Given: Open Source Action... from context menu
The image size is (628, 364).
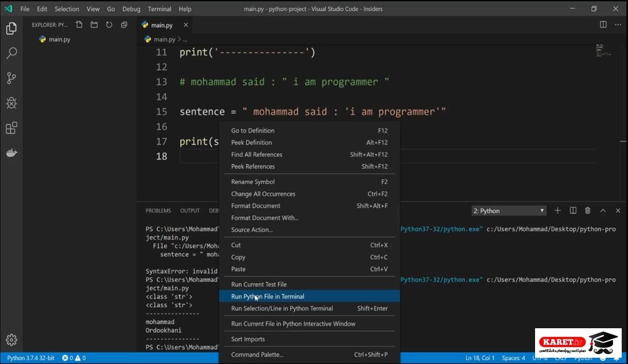Looking at the screenshot, I should pos(309,230).
